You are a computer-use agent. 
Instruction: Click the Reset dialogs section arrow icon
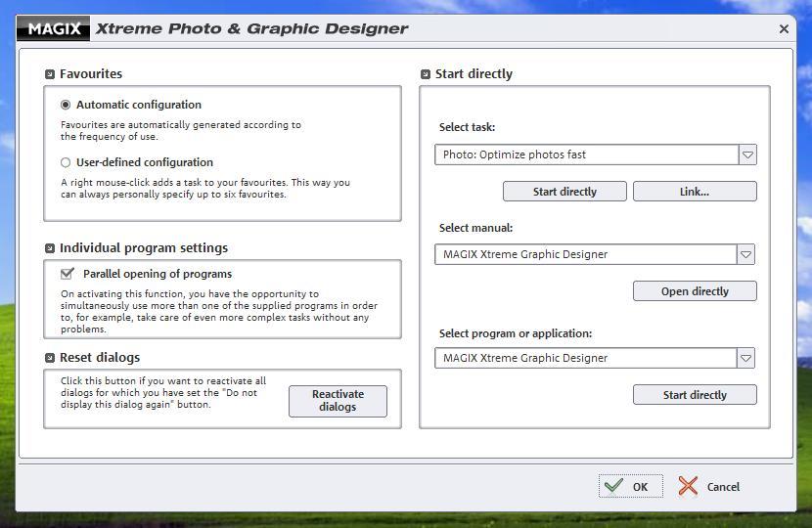[x=50, y=358]
